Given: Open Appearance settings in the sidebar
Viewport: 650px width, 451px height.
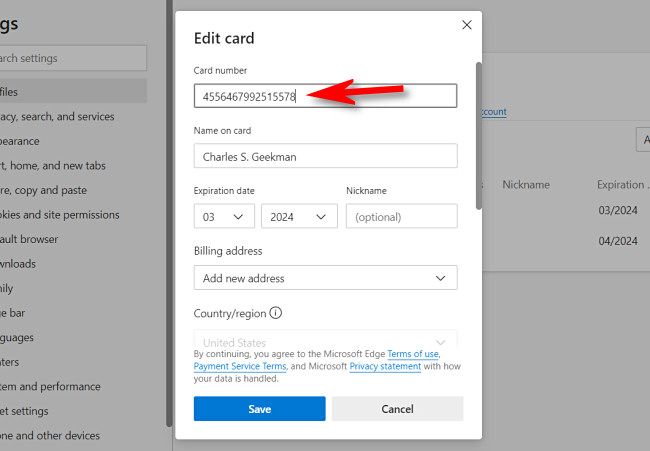Looking at the screenshot, I should click(x=20, y=141).
